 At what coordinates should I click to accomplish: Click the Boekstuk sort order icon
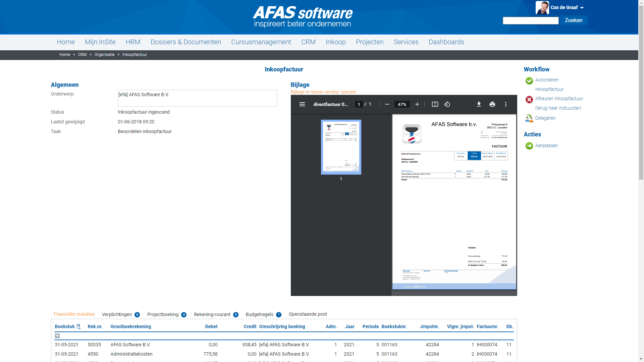[x=78, y=326]
